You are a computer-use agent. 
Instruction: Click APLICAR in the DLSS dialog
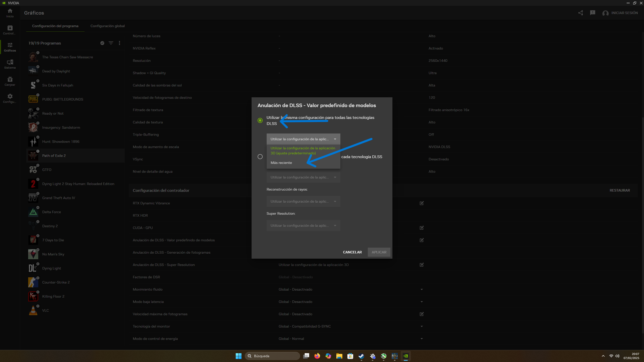(x=379, y=252)
